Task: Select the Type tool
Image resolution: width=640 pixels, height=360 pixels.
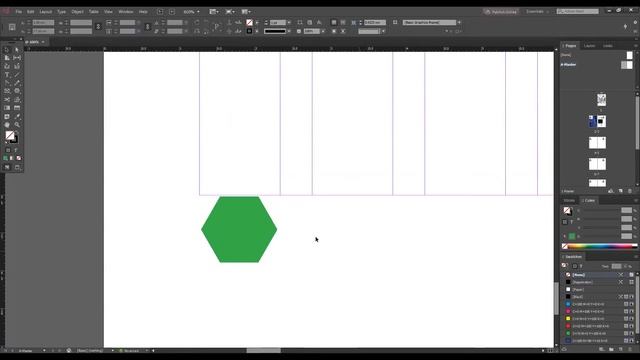Action: (x=7, y=75)
